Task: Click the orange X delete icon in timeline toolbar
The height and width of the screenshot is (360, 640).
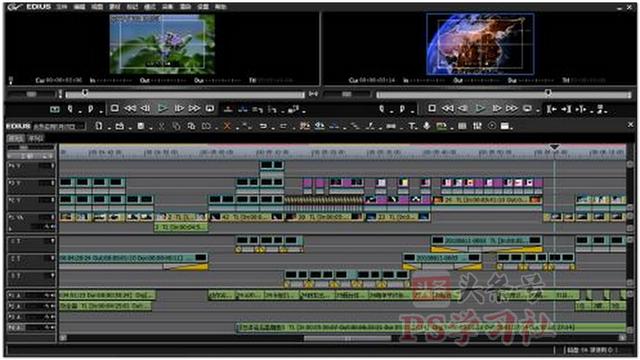Action: tap(227, 126)
